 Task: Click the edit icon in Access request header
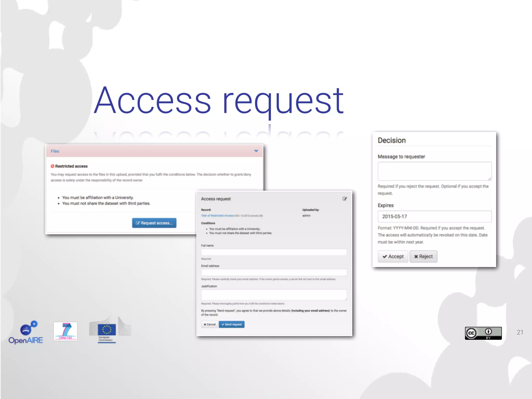(x=345, y=199)
